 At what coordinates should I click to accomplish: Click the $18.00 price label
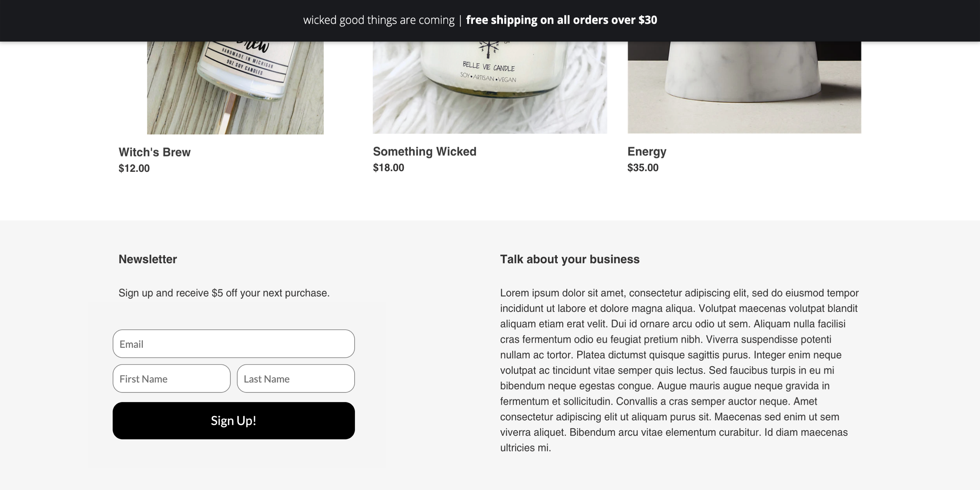388,167
